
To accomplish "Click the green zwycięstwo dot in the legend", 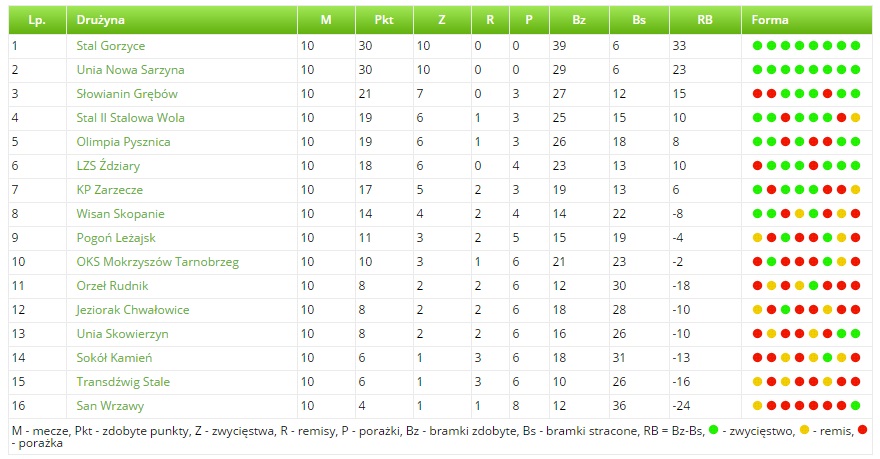I will tap(713, 430).
